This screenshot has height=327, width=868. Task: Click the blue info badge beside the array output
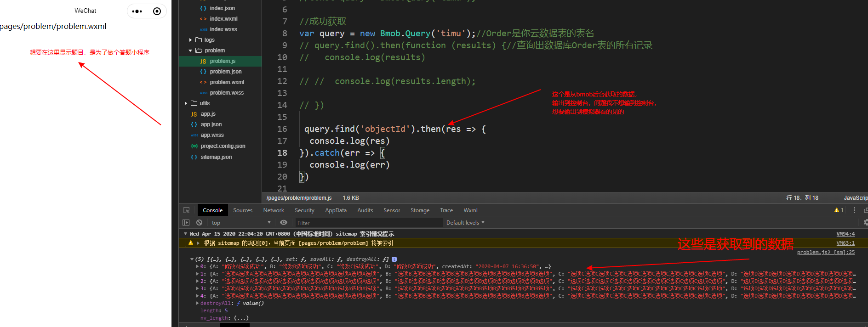click(394, 259)
